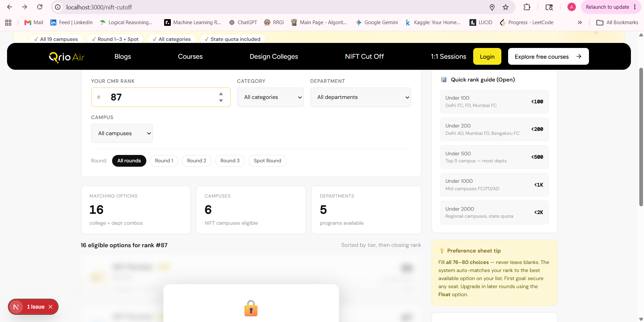Open ChatGPT bookmark
Image resolution: width=644 pixels, height=322 pixels.
tap(243, 22)
